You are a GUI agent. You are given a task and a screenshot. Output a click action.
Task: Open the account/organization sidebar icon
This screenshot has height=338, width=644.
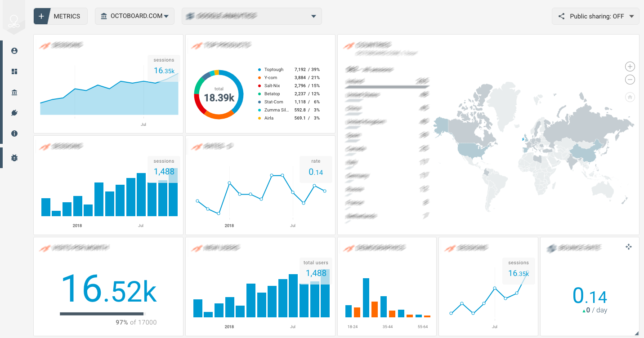pyautogui.click(x=14, y=92)
